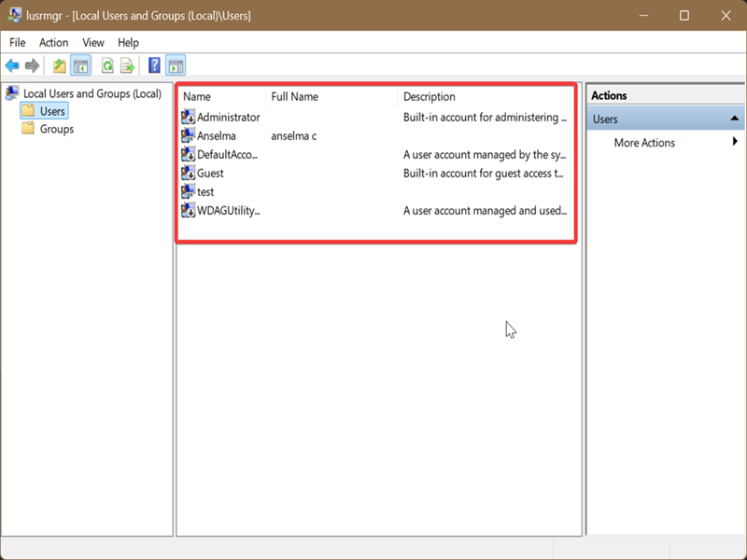Click More Actions in Actions pane
747x560 pixels.
(644, 143)
